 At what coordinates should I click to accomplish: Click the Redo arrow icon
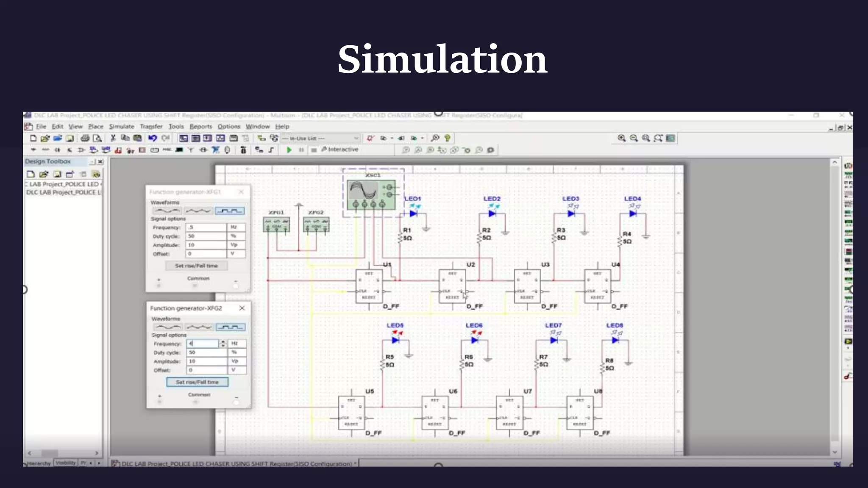point(166,138)
